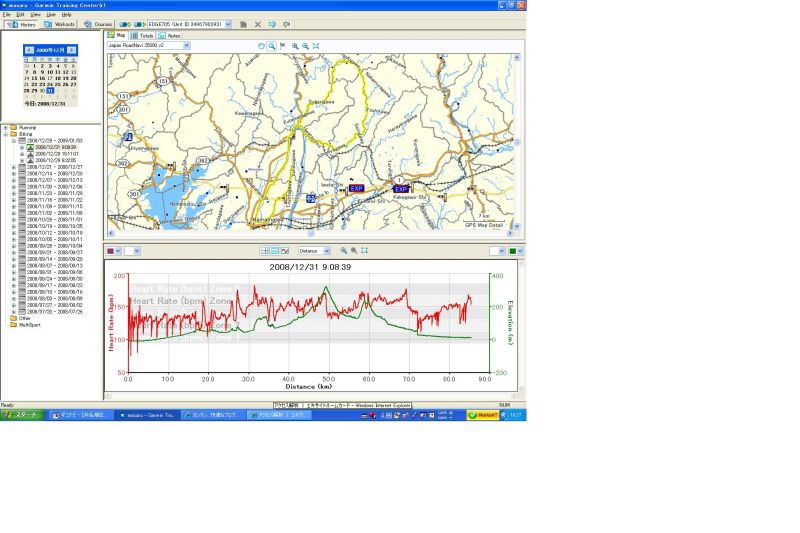
Task: Click the first EXP expressway marker on the map
Action: (356, 188)
